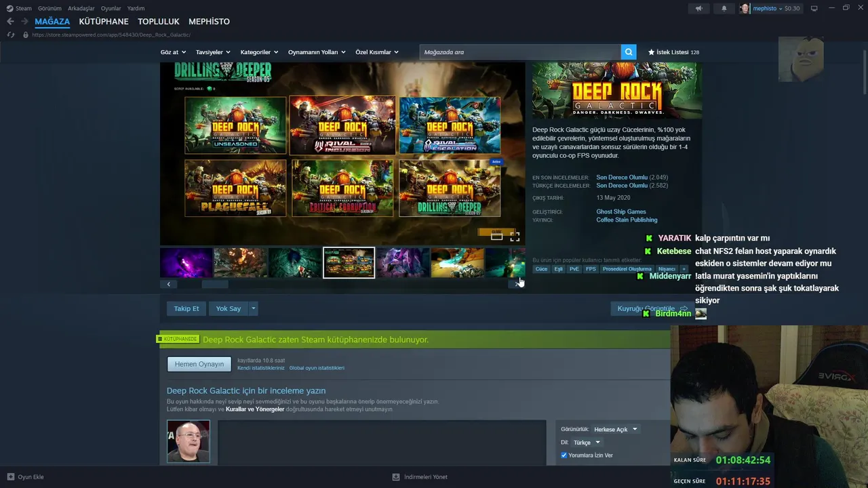Expand Özel Kısımlar menu
This screenshot has width=868, height=488.
click(377, 52)
